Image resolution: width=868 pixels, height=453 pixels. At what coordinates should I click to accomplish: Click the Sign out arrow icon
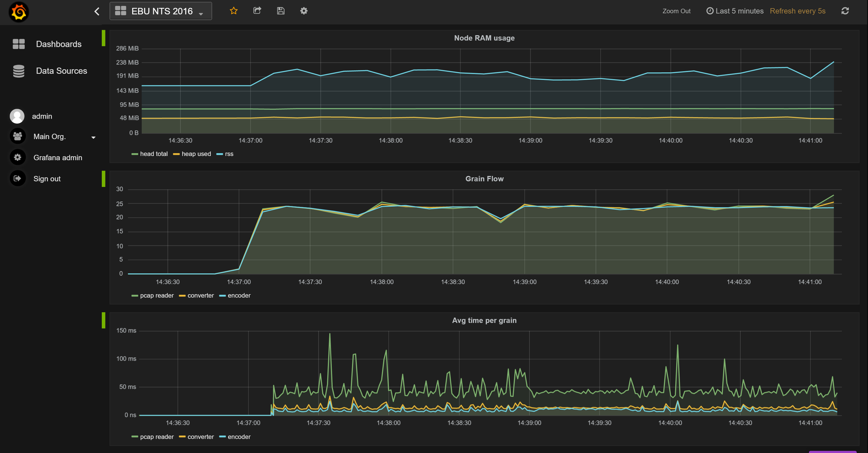point(17,178)
